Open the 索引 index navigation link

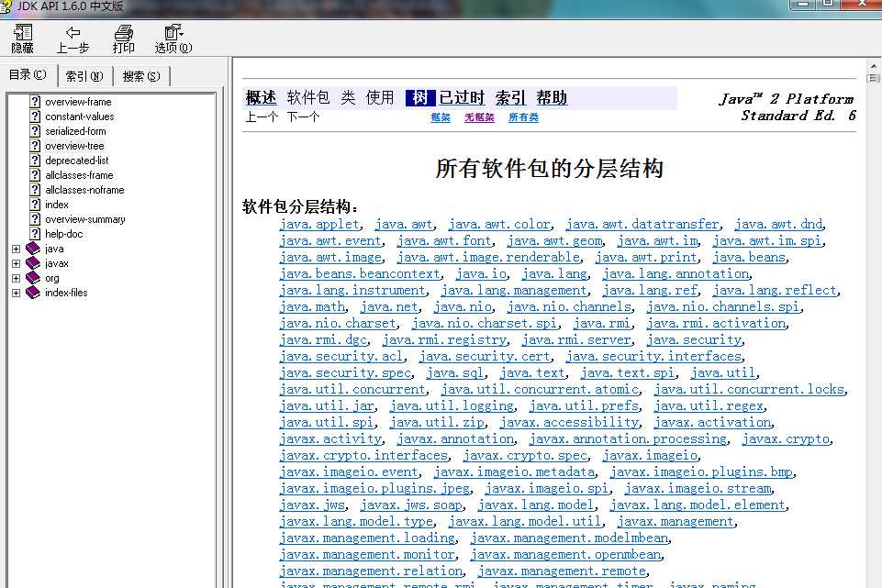(510, 98)
